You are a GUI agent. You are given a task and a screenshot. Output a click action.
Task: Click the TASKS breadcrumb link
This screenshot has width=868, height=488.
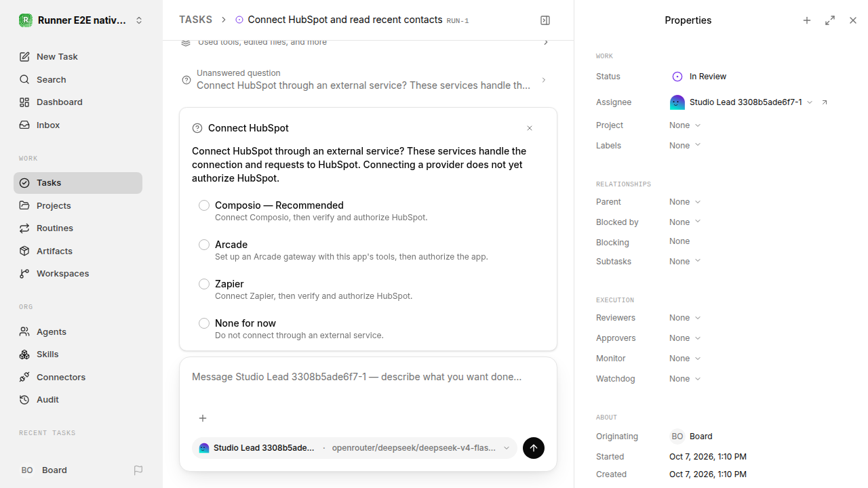pyautogui.click(x=195, y=20)
